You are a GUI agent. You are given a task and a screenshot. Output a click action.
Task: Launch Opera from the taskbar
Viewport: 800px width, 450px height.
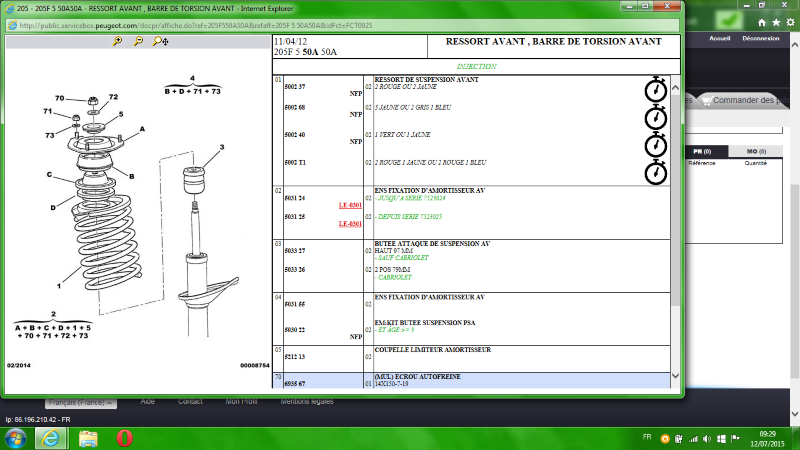(x=124, y=438)
